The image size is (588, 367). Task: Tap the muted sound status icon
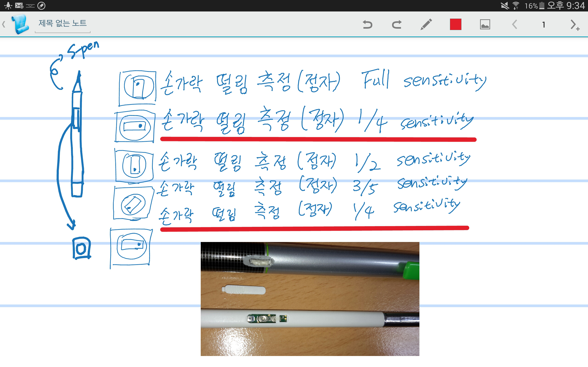click(505, 6)
